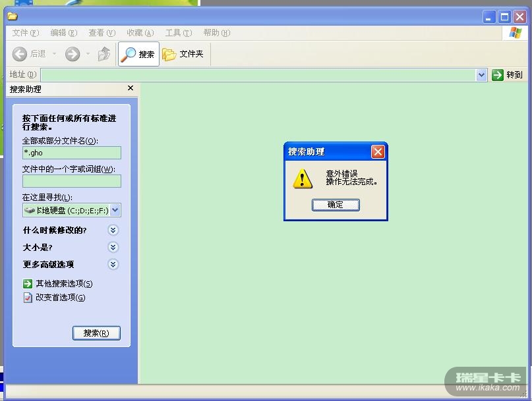Viewport: 532px width, 401px height.
Task: Open the 查看(V) menu
Action: point(102,33)
